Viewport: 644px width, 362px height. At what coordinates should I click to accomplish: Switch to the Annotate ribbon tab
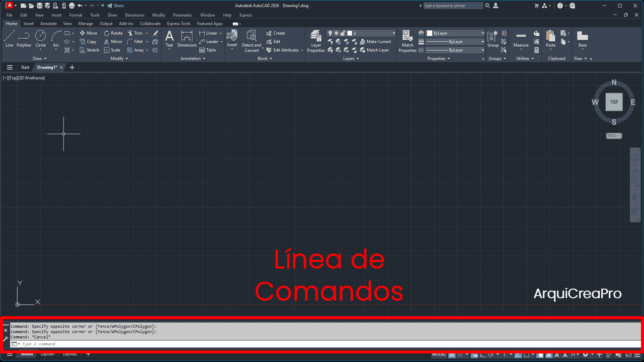48,24
